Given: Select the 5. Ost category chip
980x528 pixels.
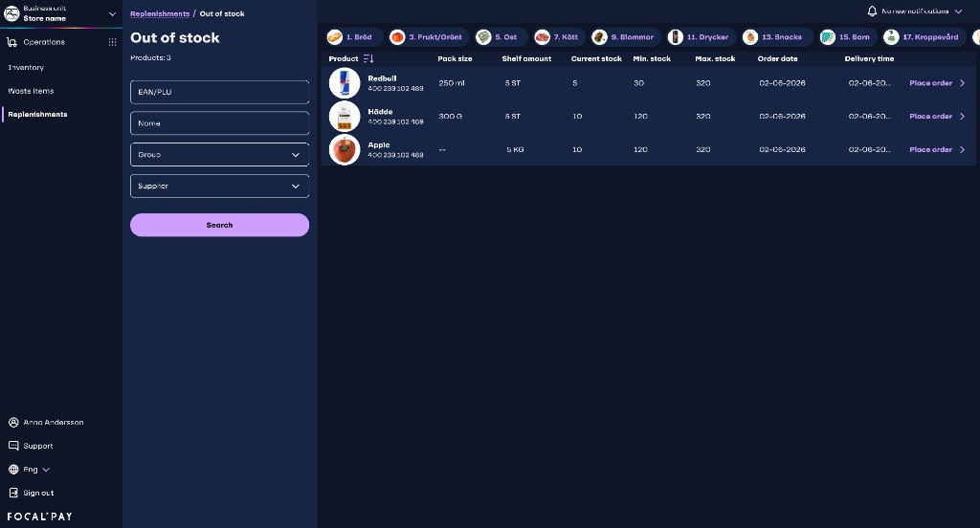Looking at the screenshot, I should pos(501,37).
